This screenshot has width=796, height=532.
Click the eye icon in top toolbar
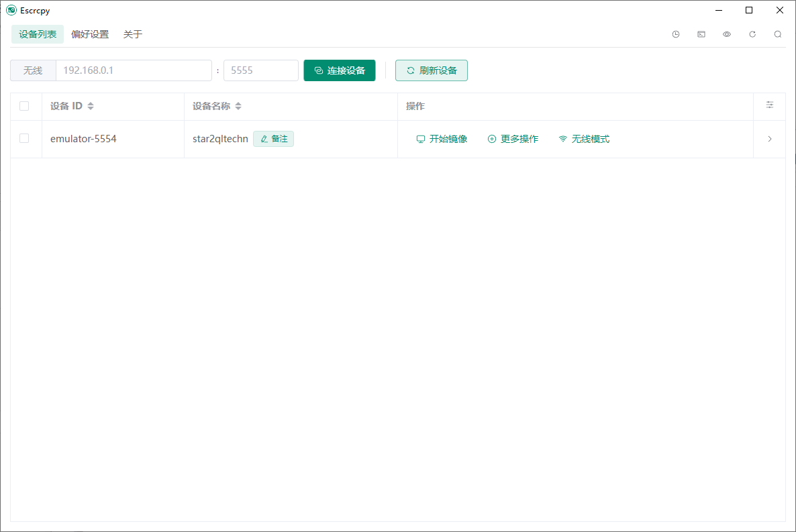(727, 34)
